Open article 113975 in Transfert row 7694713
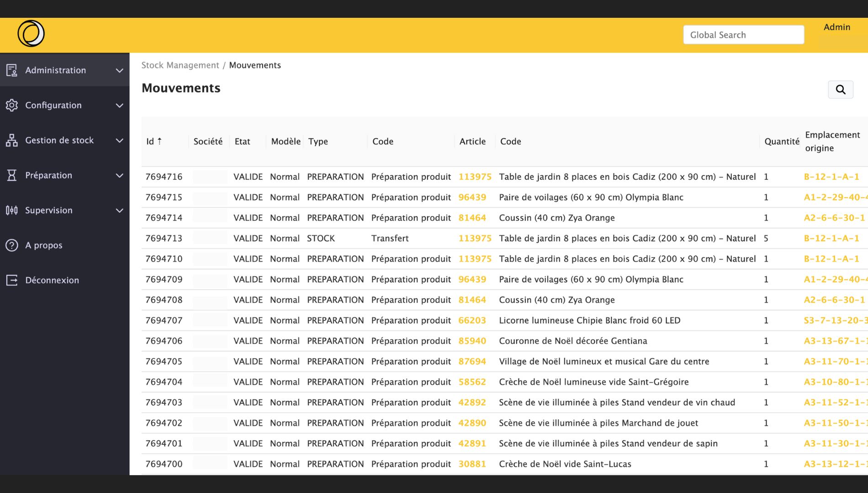 coord(475,238)
